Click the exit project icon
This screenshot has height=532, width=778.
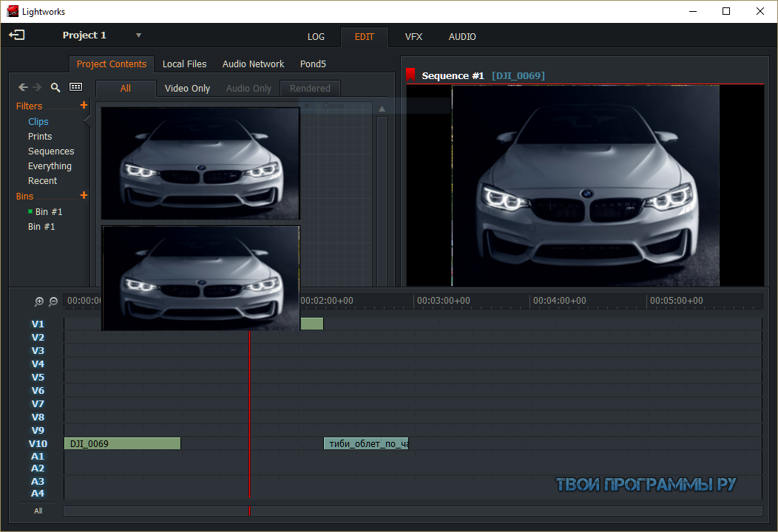tap(17, 35)
